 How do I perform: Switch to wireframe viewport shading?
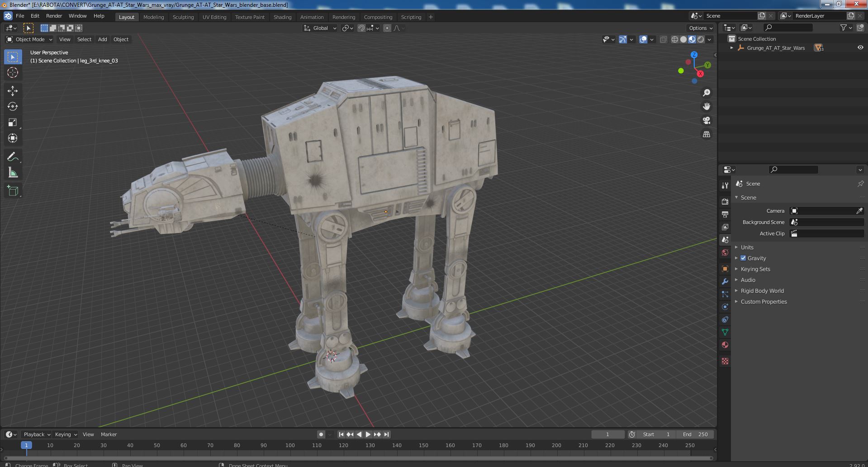pyautogui.click(x=675, y=39)
